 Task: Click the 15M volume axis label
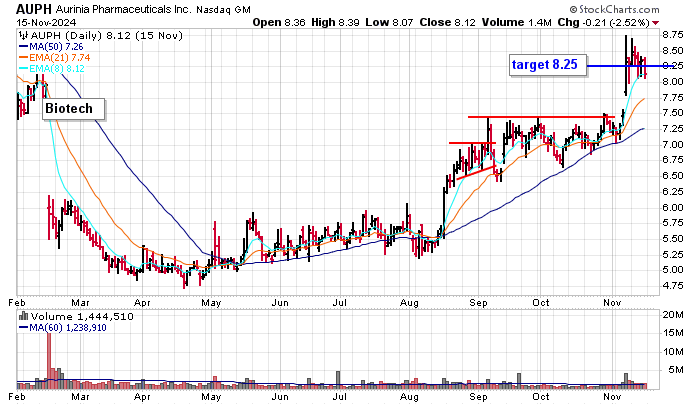(673, 333)
